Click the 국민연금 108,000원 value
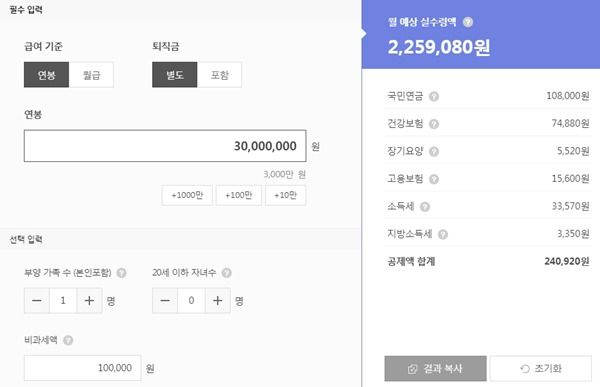The width and height of the screenshot is (600, 387). [x=568, y=96]
